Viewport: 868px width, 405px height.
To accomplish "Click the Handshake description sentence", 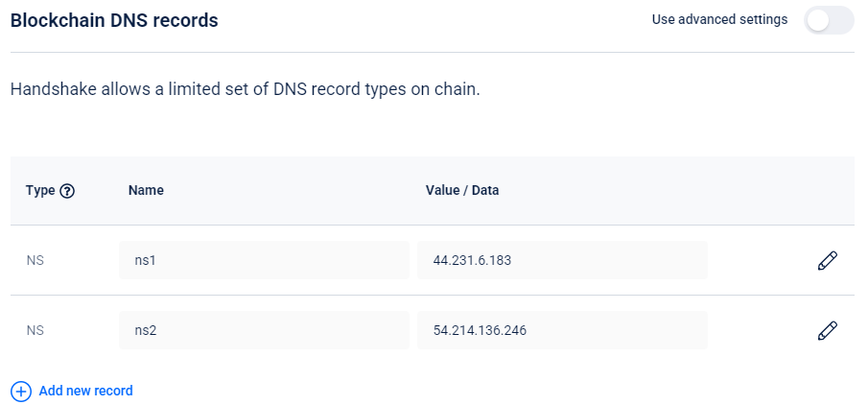I will click(x=246, y=90).
